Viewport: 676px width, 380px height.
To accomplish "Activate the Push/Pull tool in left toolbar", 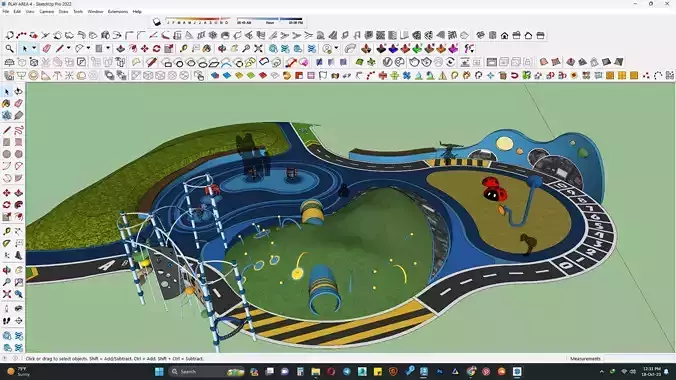I will [19, 193].
